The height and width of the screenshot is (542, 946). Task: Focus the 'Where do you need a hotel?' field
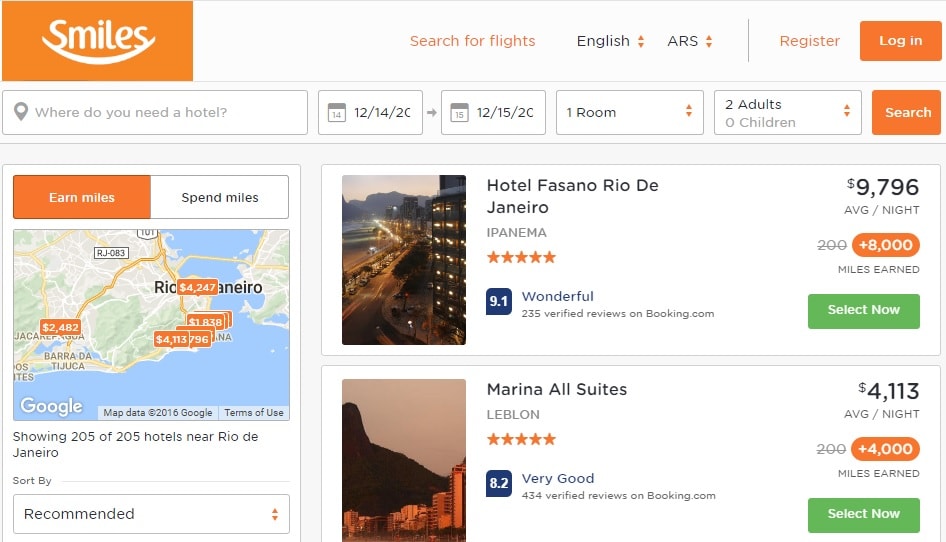155,112
